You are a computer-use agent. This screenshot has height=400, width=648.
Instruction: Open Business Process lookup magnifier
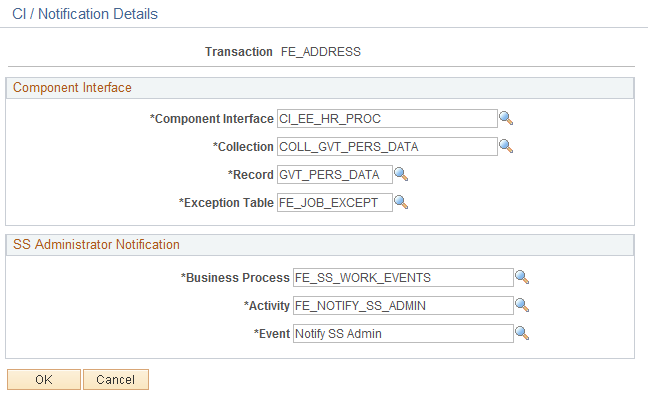coord(521,278)
